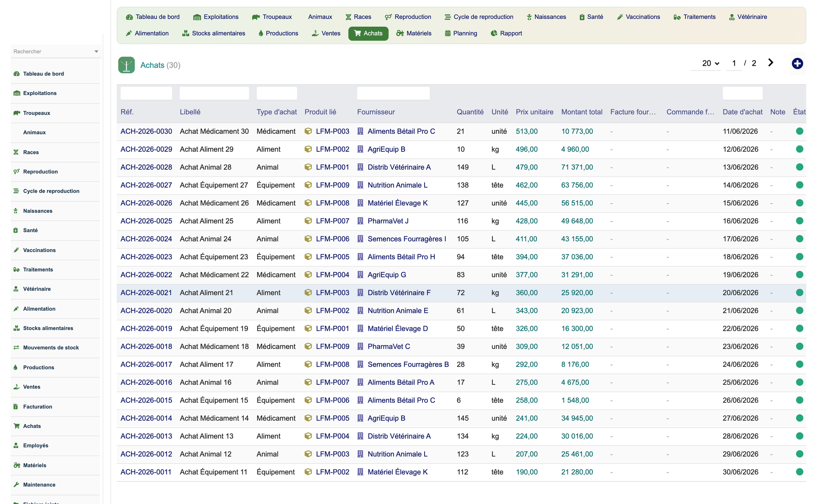This screenshot has height=504, width=814.
Task: Open the Tableau de bord top menu
Action: [x=153, y=17]
